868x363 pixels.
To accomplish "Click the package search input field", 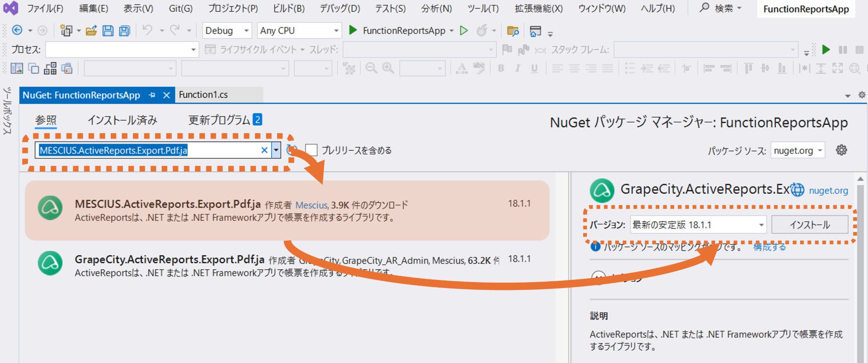I will pyautogui.click(x=149, y=150).
